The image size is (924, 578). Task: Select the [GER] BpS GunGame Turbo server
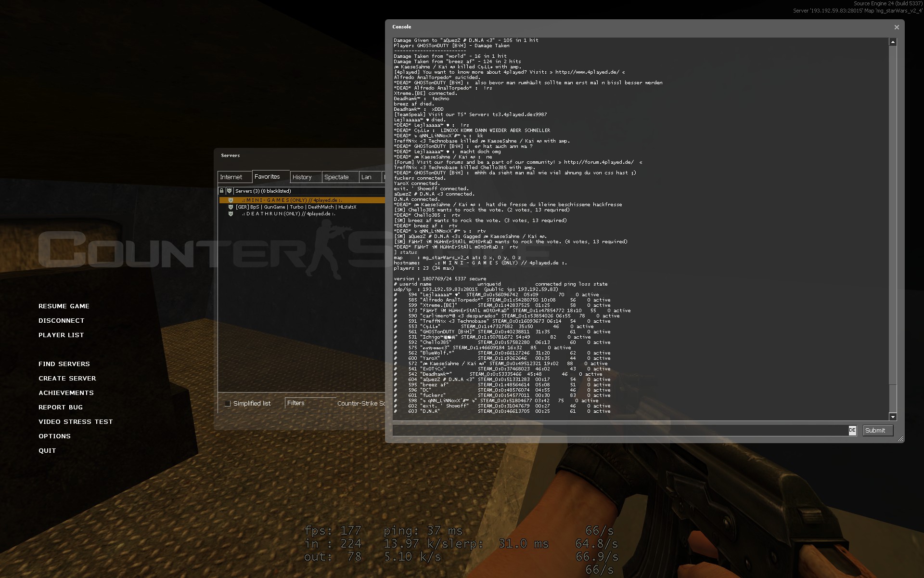click(x=302, y=207)
